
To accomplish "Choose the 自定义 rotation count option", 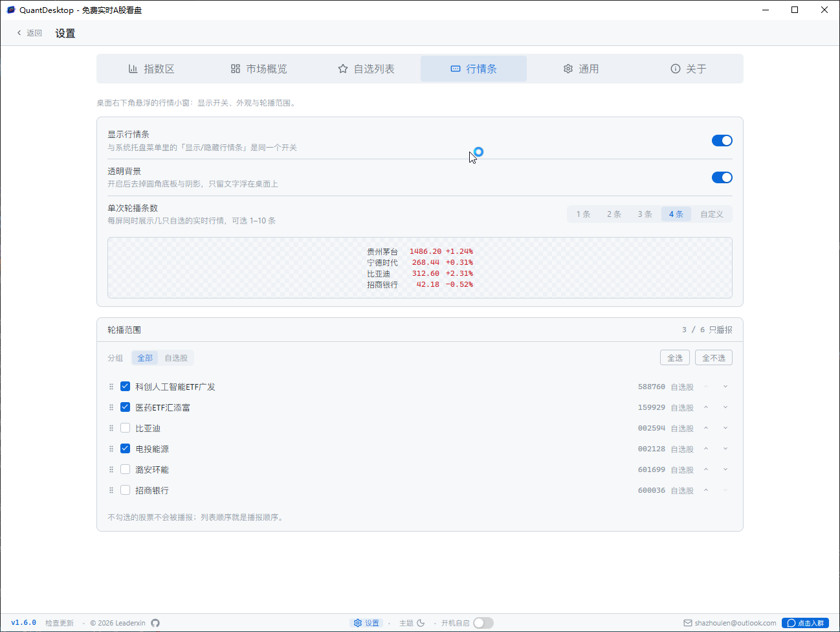I will pos(712,214).
